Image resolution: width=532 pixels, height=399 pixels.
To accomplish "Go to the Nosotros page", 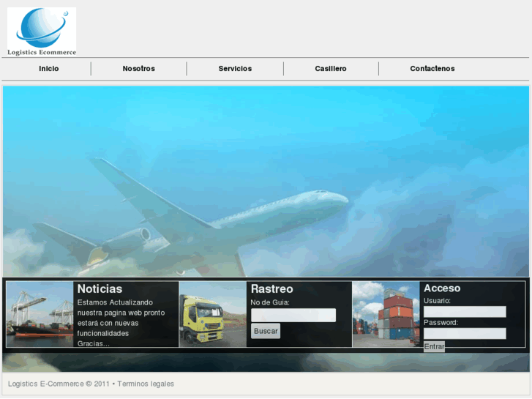I will 139,69.
